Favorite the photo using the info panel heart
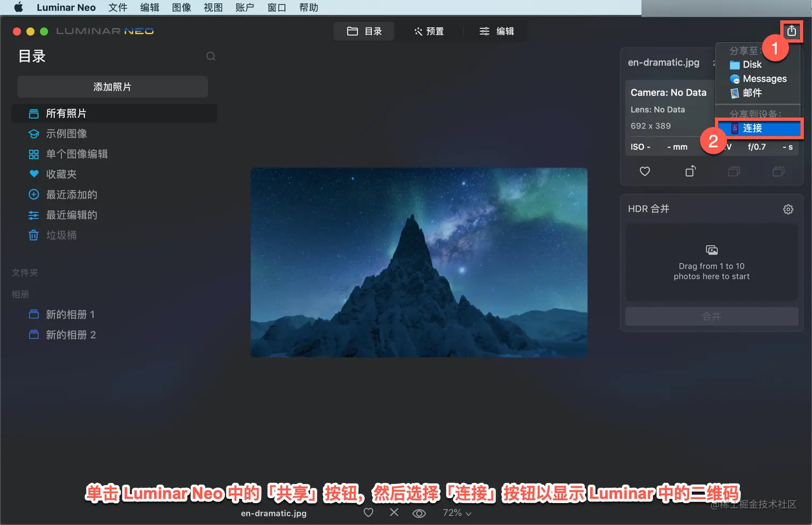Viewport: 812px width, 525px height. [645, 171]
